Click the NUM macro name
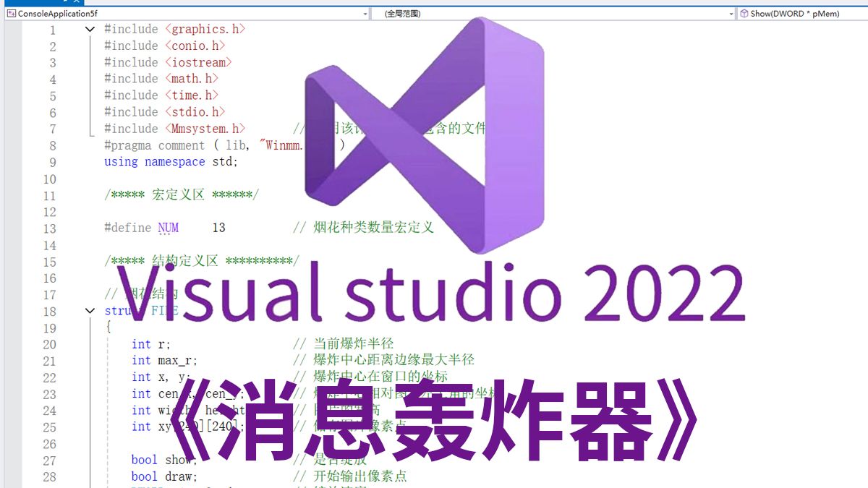The image size is (868, 488). (168, 228)
